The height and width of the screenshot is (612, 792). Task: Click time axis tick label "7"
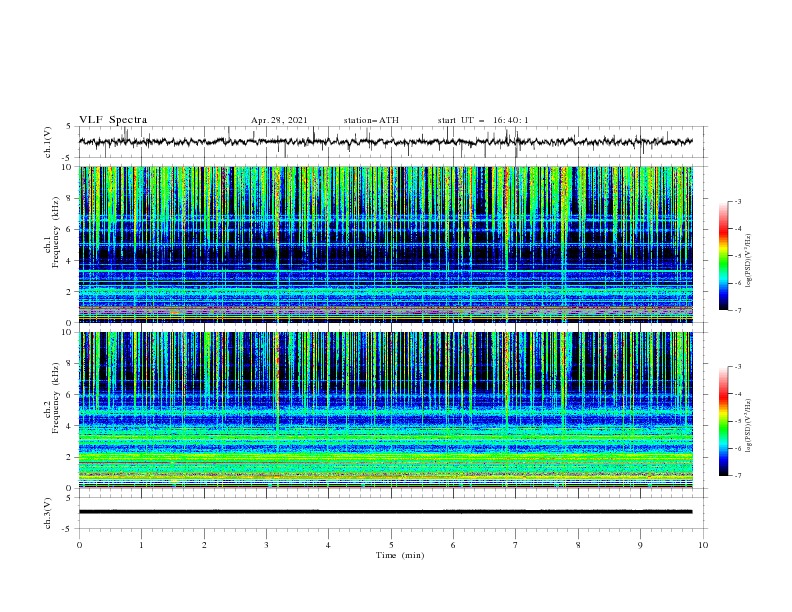[x=515, y=545]
